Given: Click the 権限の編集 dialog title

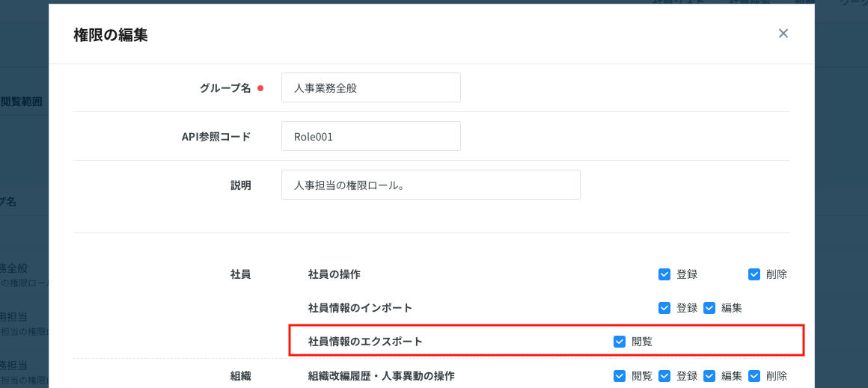Looking at the screenshot, I should 111,34.
